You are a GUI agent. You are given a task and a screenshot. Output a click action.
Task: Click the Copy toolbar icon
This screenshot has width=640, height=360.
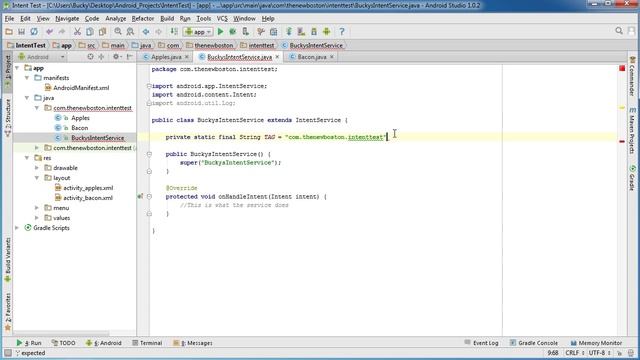(90, 31)
